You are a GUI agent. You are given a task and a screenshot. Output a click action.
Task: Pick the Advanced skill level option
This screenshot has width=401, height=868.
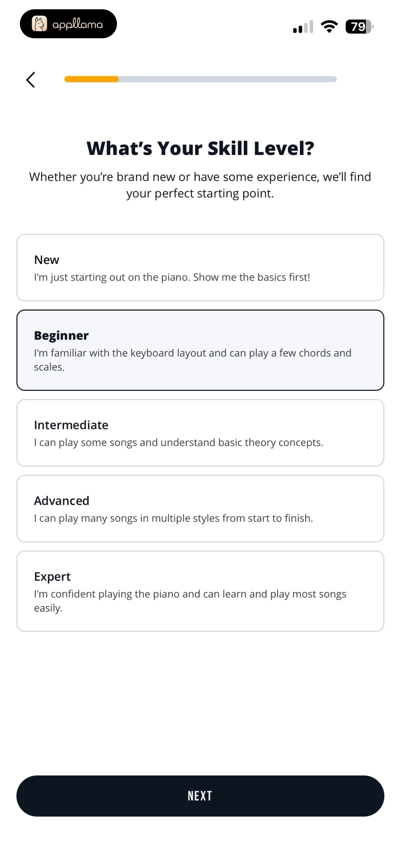tap(200, 509)
